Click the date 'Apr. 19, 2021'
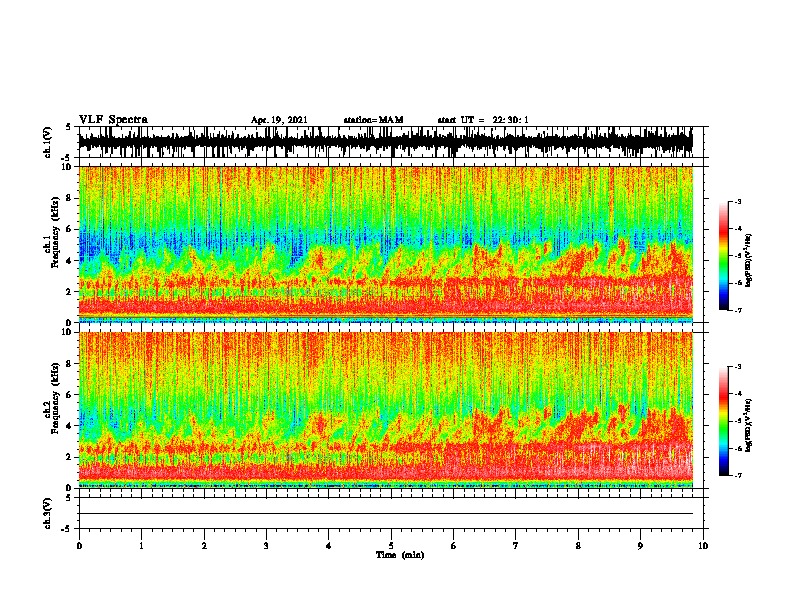 click(x=279, y=120)
